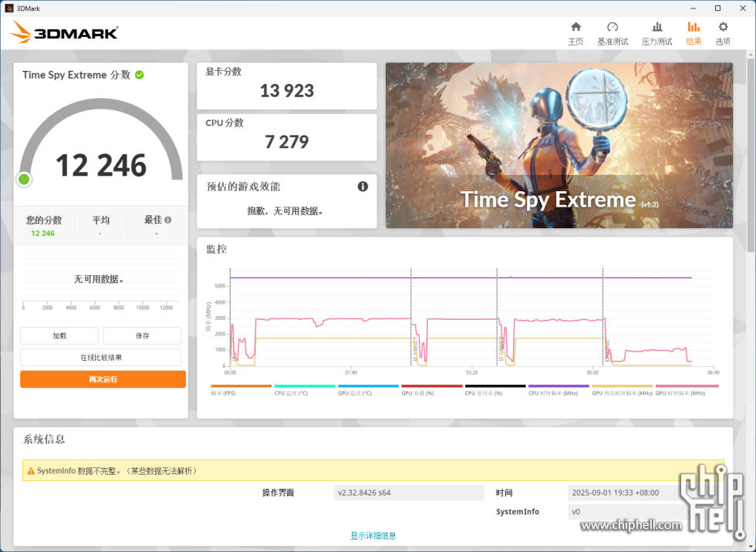Toggle the GPU 内存时钟频率 (MHz) yellow legend swatch
Screen dimensions: 756x552
(623, 386)
